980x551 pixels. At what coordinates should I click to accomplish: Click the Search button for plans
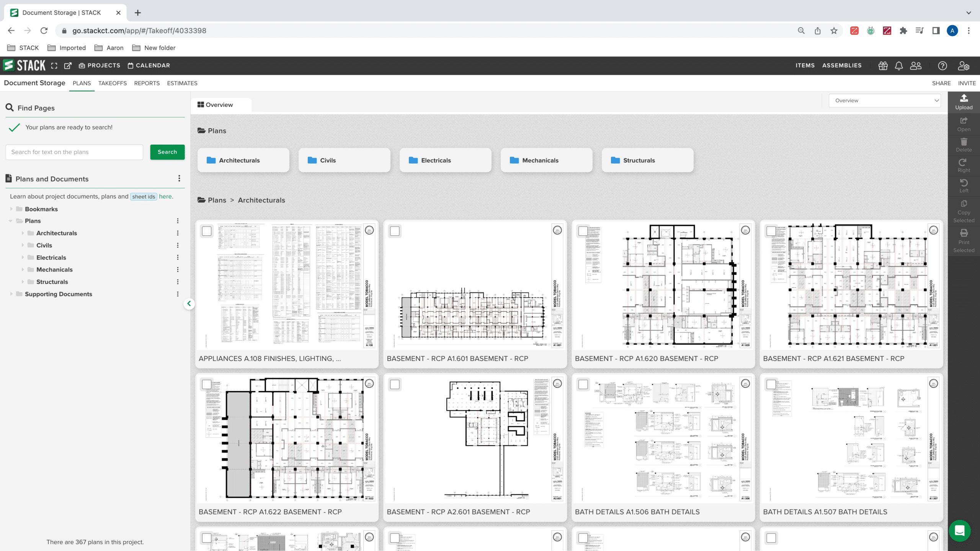click(168, 152)
